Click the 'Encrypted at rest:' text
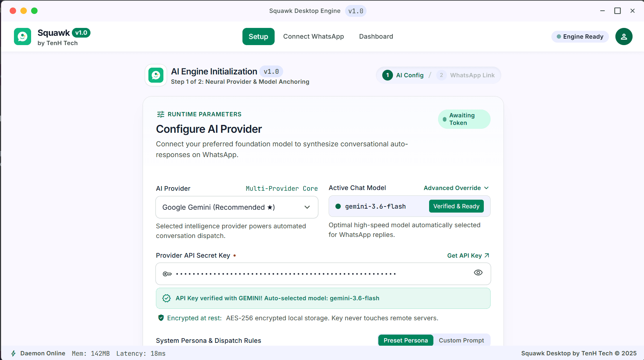Viewport: 644px width, 360px height. tap(195, 318)
